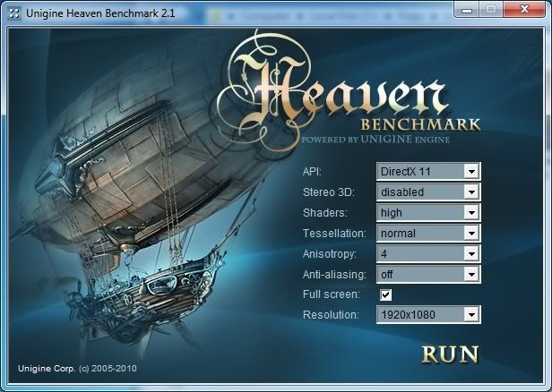
Task: Start the benchmark with the RUN button
Action: pyautogui.click(x=450, y=354)
